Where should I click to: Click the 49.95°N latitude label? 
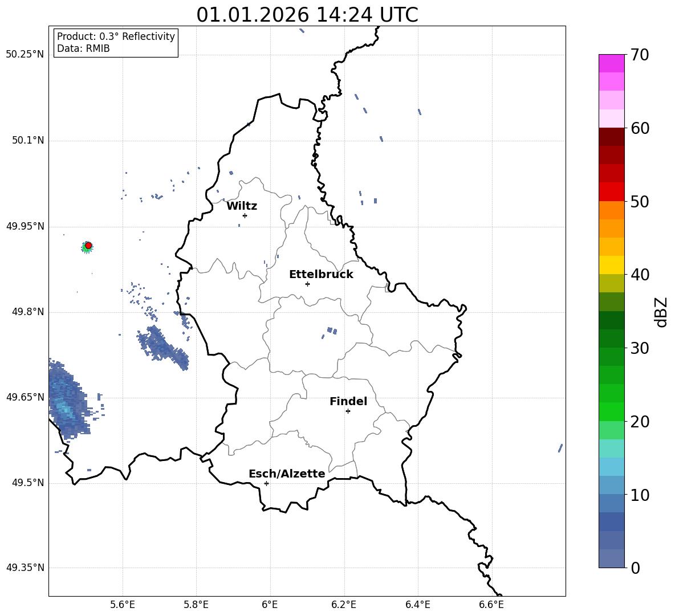pyautogui.click(x=25, y=226)
